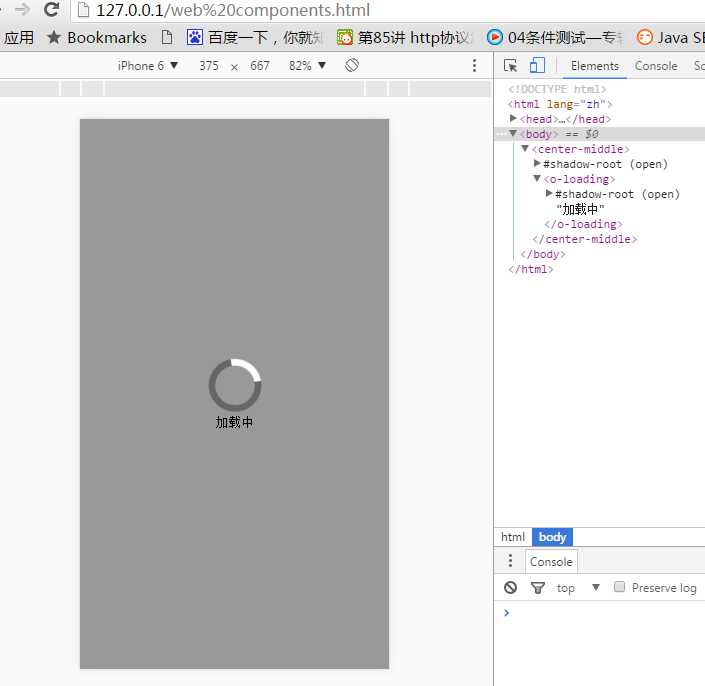Toggle the console filter icon
The image size is (705, 686).
pyautogui.click(x=537, y=588)
